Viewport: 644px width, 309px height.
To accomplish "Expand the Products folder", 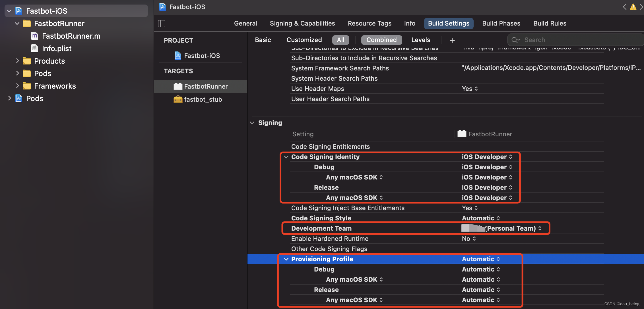I will coord(17,61).
